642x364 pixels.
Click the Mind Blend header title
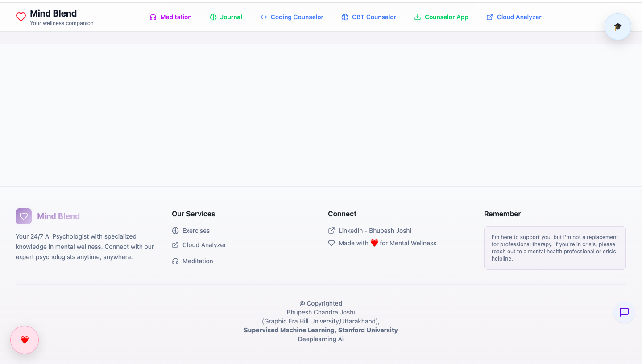[53, 13]
